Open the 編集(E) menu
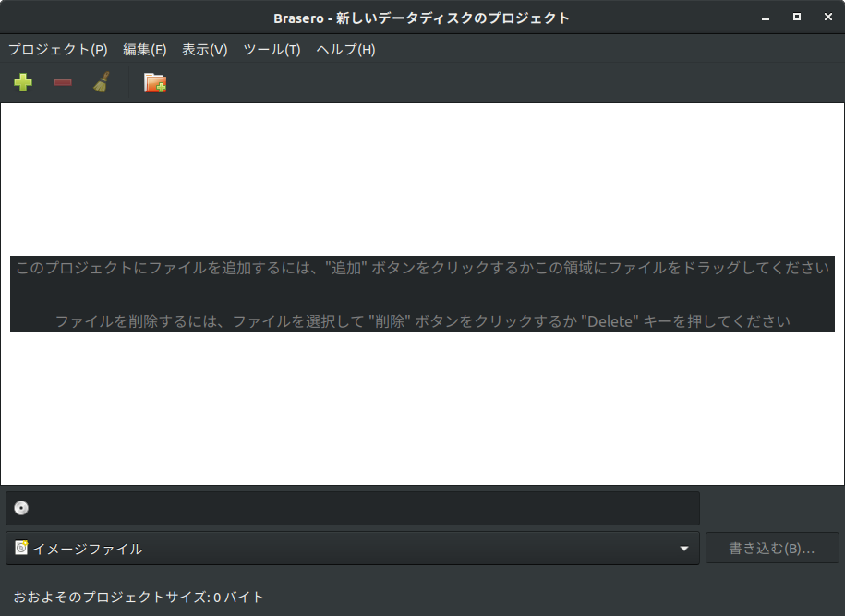The width and height of the screenshot is (845, 616). pyautogui.click(x=144, y=50)
